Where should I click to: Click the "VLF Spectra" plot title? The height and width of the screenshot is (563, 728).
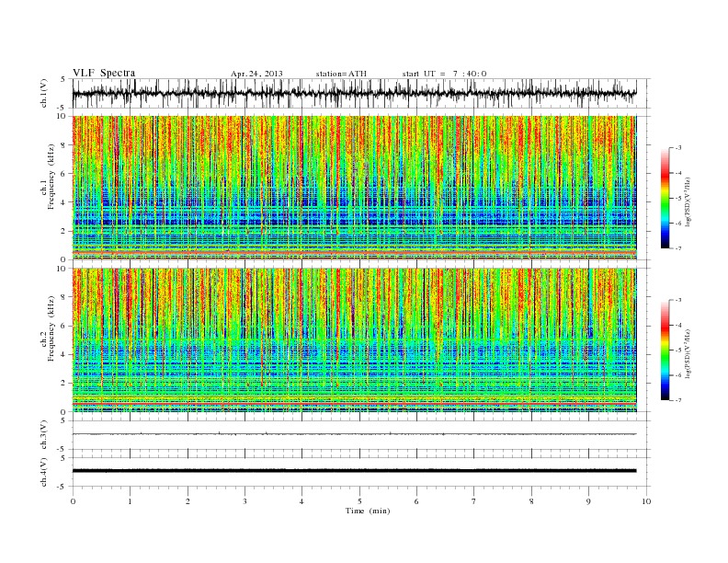click(x=104, y=73)
